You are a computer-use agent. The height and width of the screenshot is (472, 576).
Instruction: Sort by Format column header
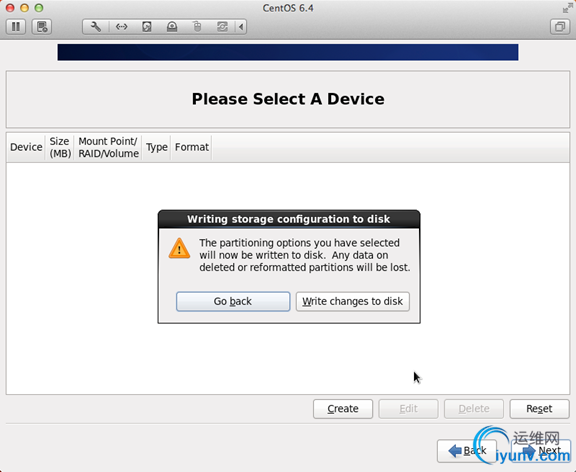pyautogui.click(x=191, y=147)
